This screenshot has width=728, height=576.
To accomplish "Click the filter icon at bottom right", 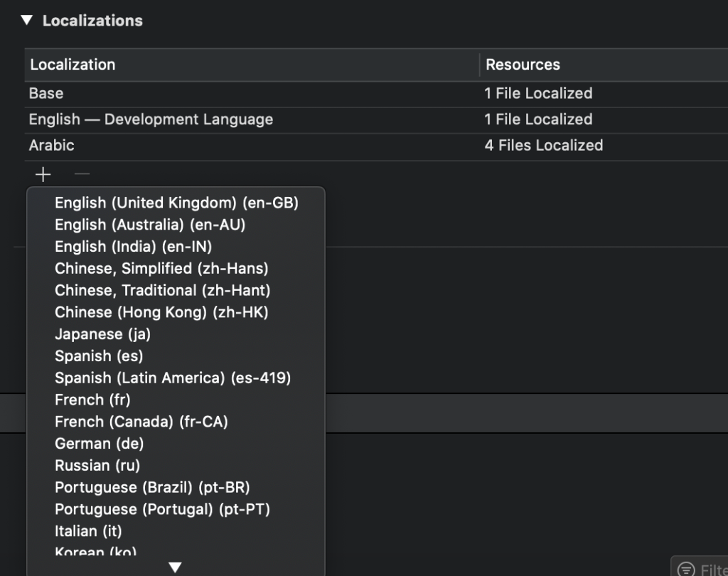I will 686,570.
